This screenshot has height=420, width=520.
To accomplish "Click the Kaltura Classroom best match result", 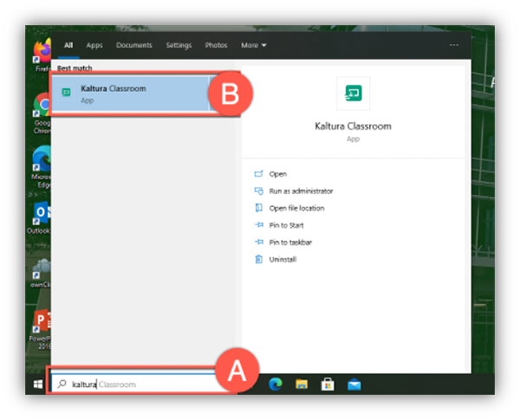I will (x=130, y=94).
